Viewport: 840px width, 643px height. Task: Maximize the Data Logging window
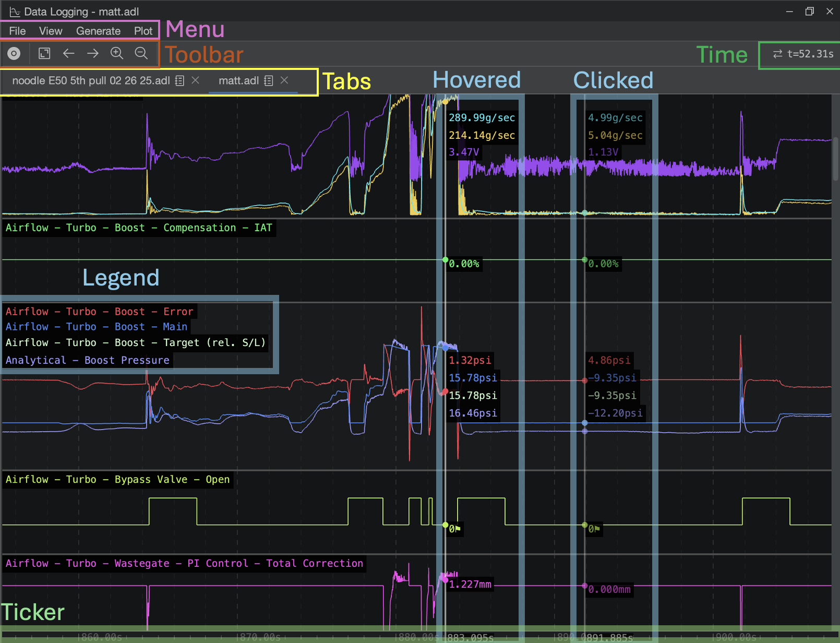pos(809,11)
